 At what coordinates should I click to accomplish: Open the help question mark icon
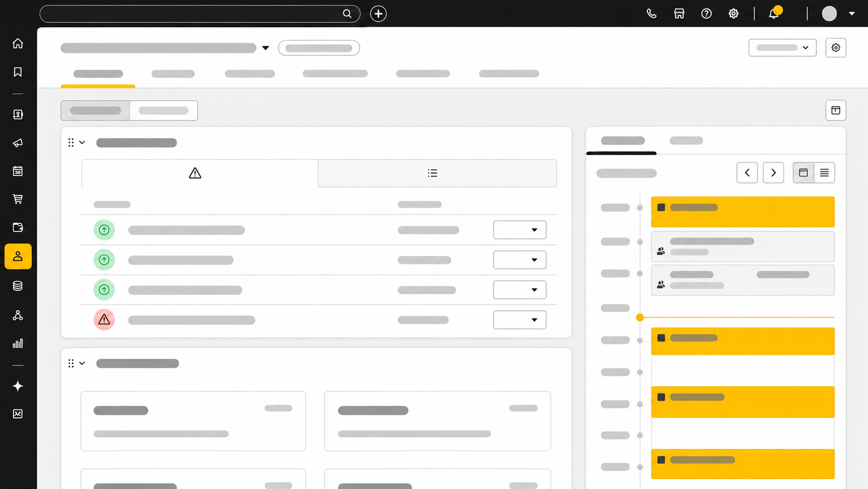coord(707,14)
